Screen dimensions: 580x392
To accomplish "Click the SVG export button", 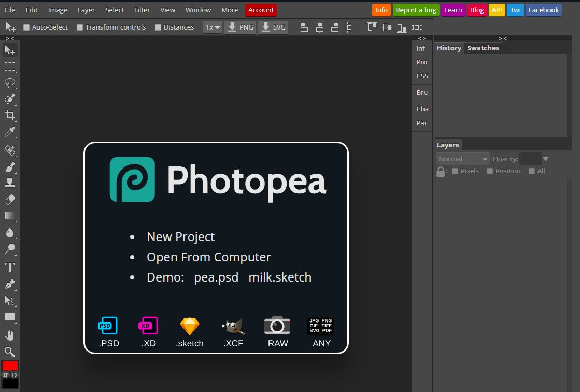I will click(273, 27).
